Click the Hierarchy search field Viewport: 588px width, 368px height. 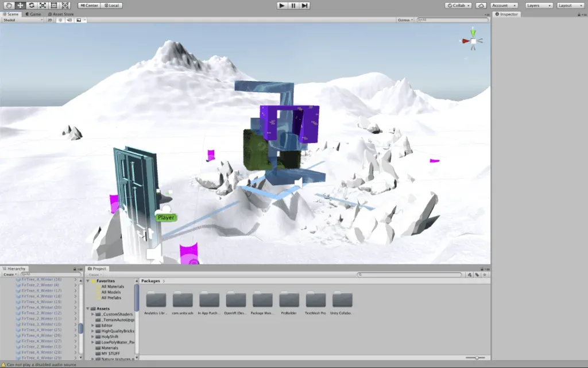click(x=51, y=274)
